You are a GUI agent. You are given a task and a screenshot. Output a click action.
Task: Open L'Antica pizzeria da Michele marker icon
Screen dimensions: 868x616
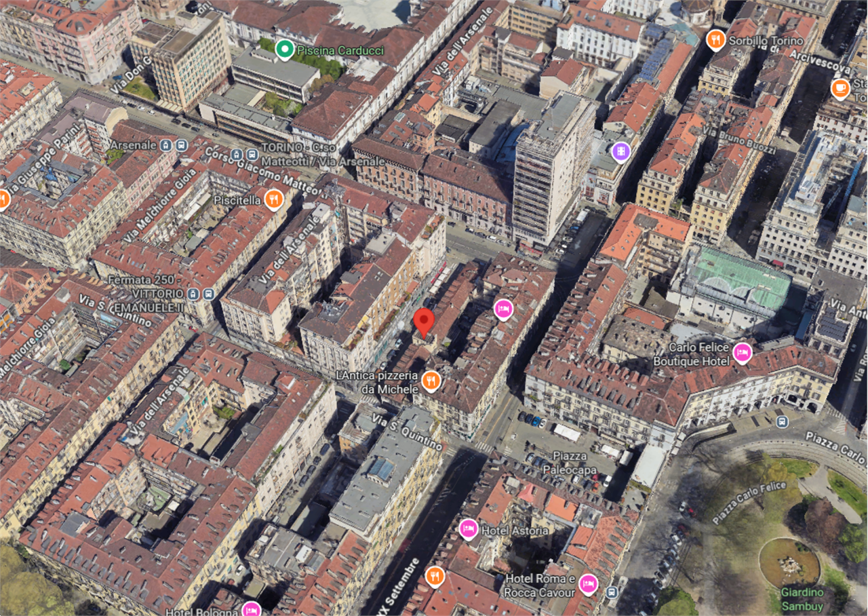430,381
